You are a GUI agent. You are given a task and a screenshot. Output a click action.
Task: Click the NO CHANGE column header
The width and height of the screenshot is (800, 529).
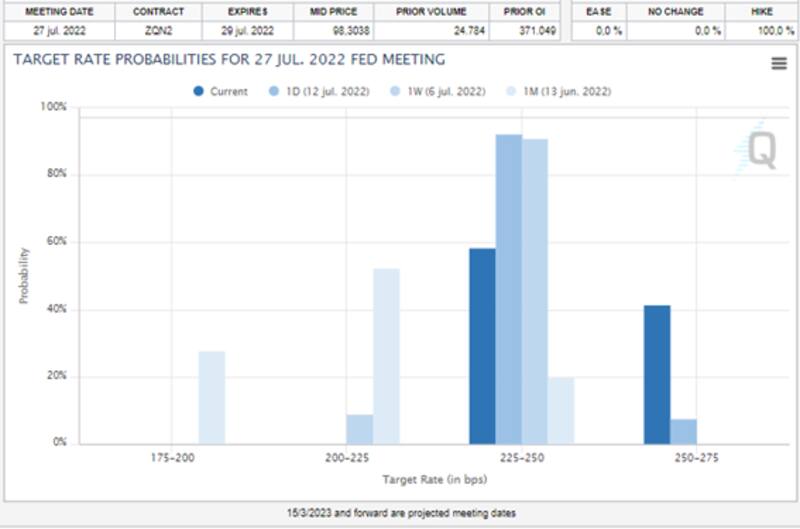click(x=675, y=12)
